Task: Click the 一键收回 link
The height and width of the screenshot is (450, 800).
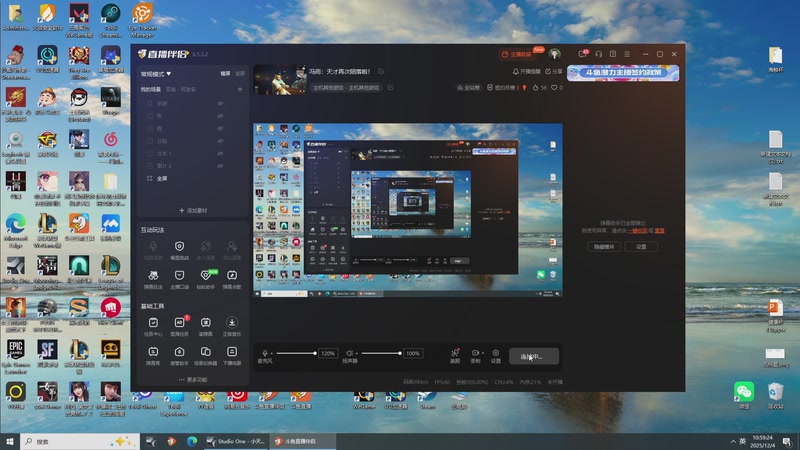Action: coord(637,231)
